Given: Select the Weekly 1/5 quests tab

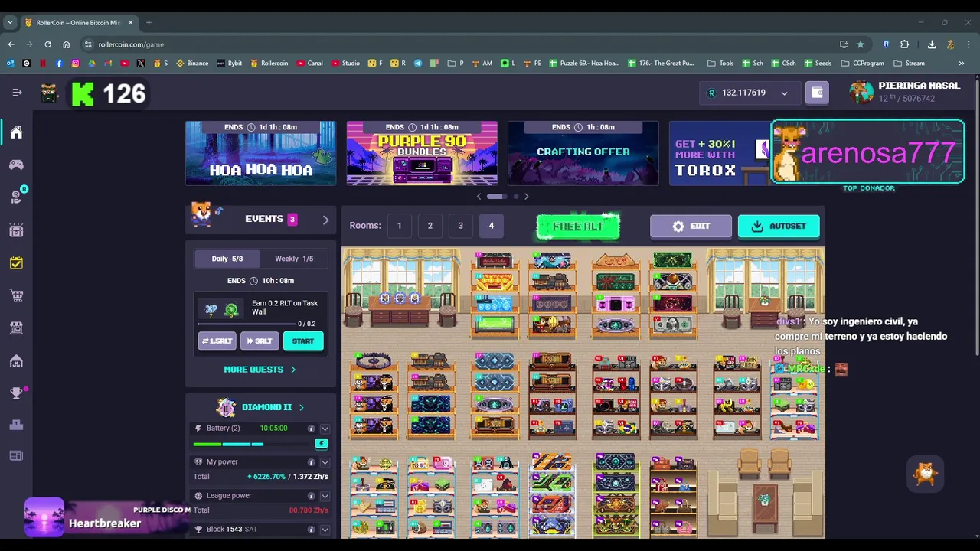Looking at the screenshot, I should tap(294, 259).
